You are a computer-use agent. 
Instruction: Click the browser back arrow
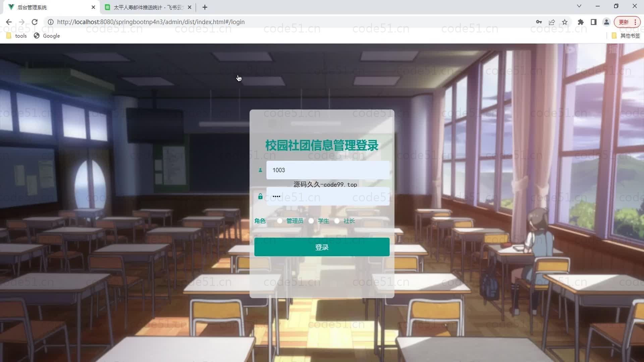9,22
